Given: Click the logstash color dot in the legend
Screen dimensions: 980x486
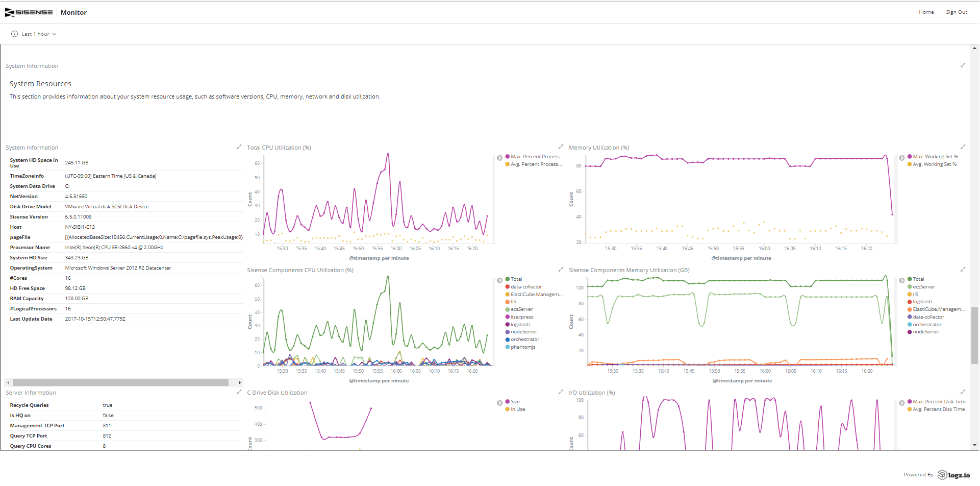Looking at the screenshot, I should click(507, 324).
